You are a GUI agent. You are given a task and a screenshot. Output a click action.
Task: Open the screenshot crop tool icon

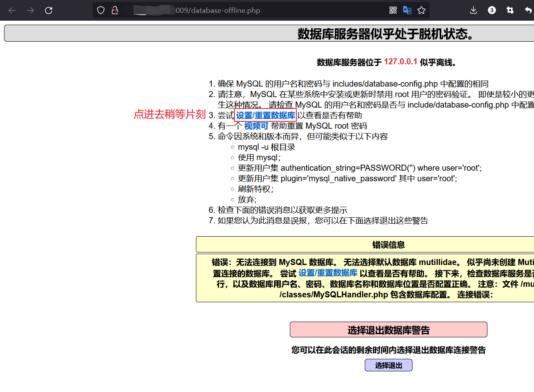[x=510, y=10]
